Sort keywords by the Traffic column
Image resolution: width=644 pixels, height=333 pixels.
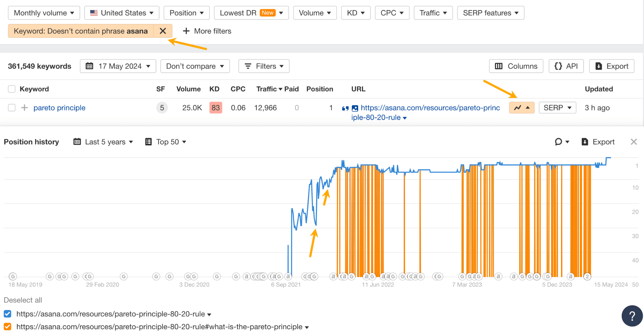coord(267,89)
